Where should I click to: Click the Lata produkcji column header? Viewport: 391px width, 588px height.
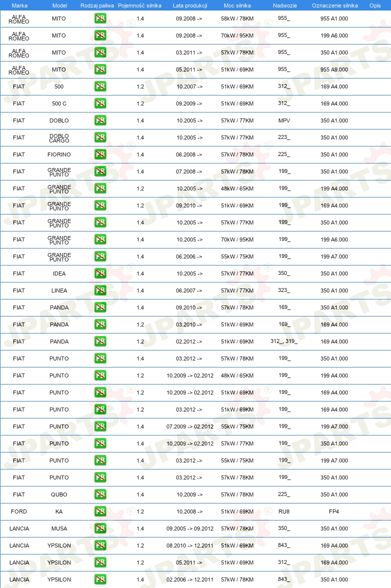pyautogui.click(x=190, y=5)
